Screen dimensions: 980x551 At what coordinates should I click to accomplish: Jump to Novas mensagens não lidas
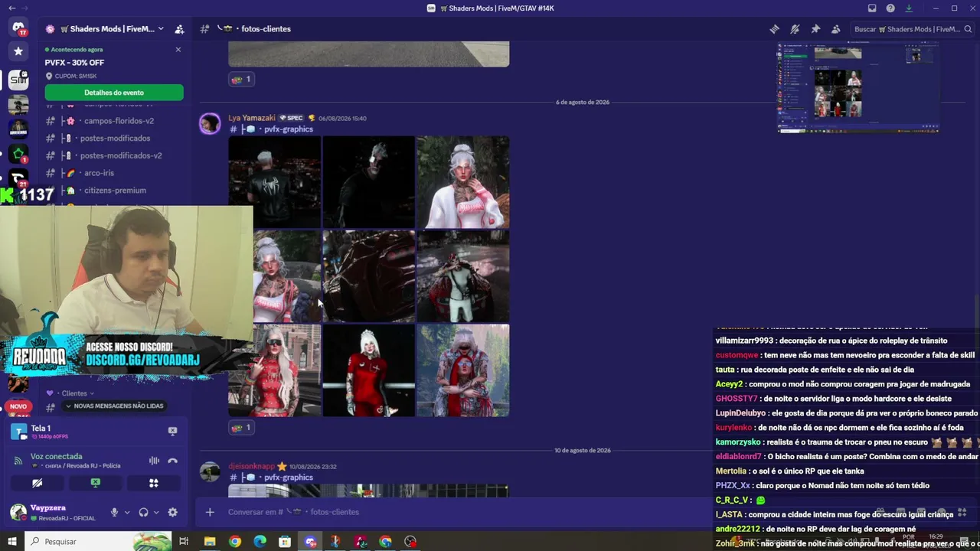114,406
